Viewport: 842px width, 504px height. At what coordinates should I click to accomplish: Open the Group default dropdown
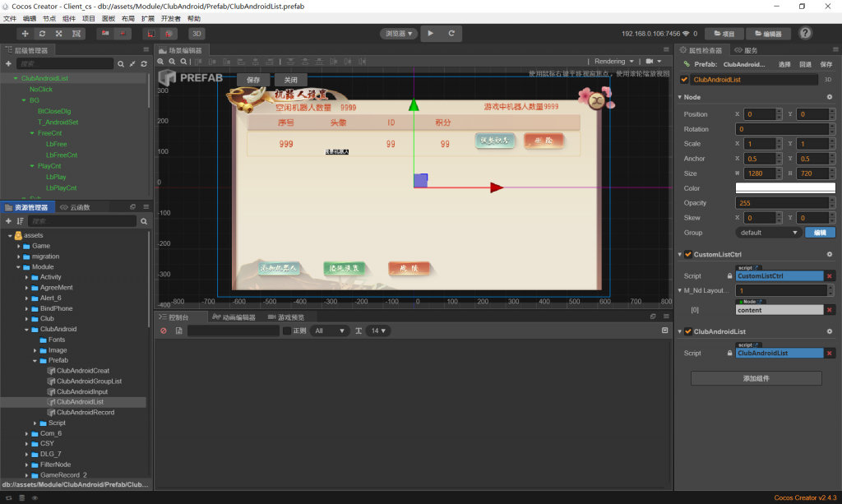(x=768, y=233)
